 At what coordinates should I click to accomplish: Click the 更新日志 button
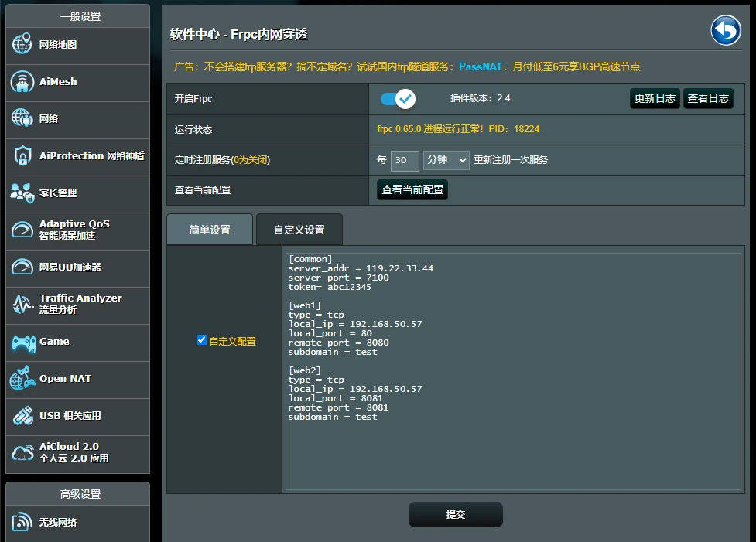click(x=655, y=99)
